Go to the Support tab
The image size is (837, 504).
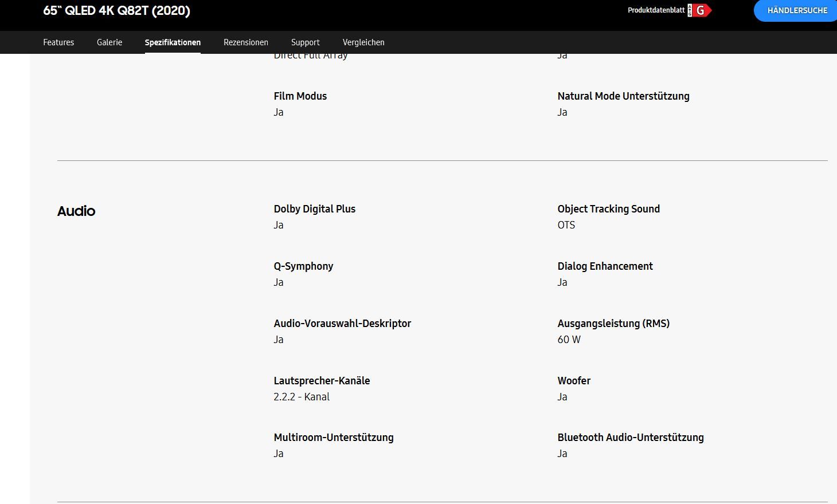(306, 42)
